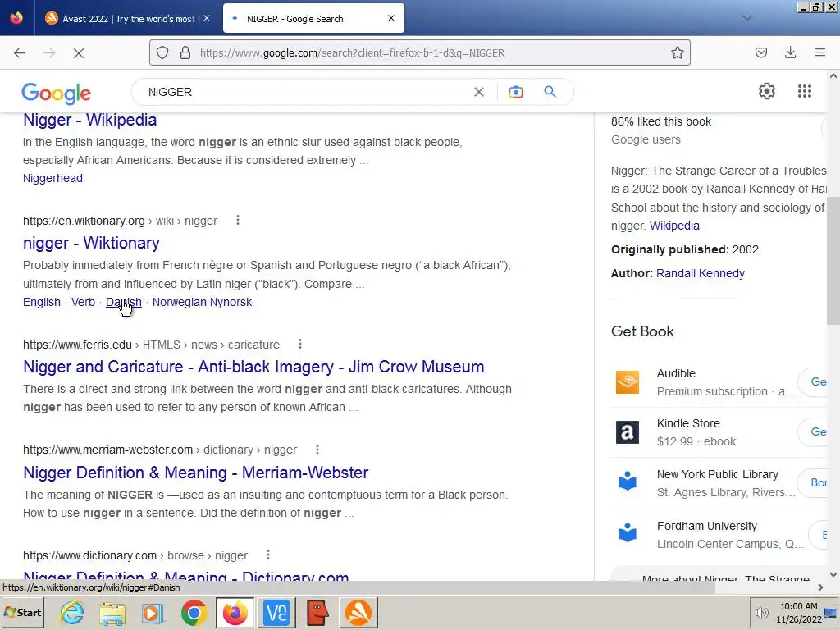Bookmark this page with the star
840x630 pixels.
pos(677,52)
